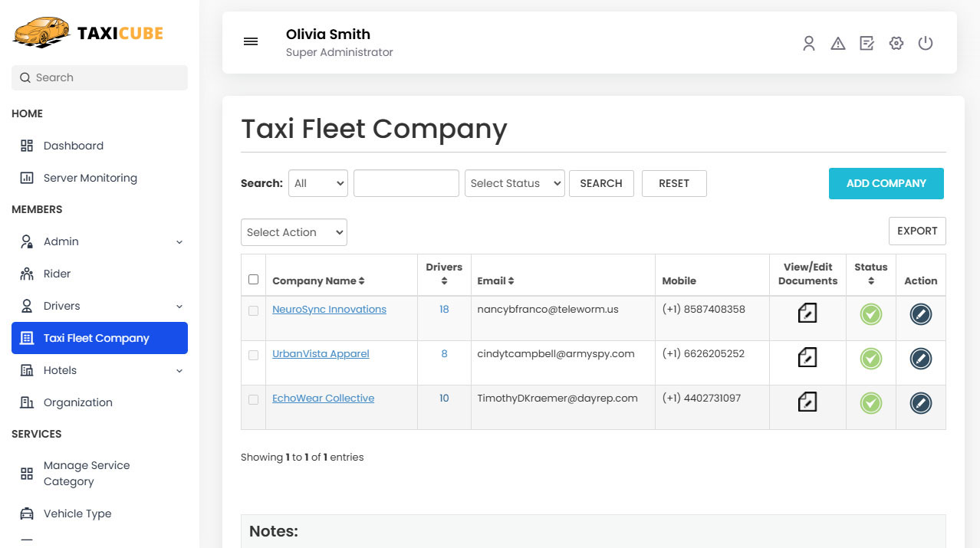Open the settings gear icon in header
This screenshot has width=980, height=548.
[x=896, y=44]
